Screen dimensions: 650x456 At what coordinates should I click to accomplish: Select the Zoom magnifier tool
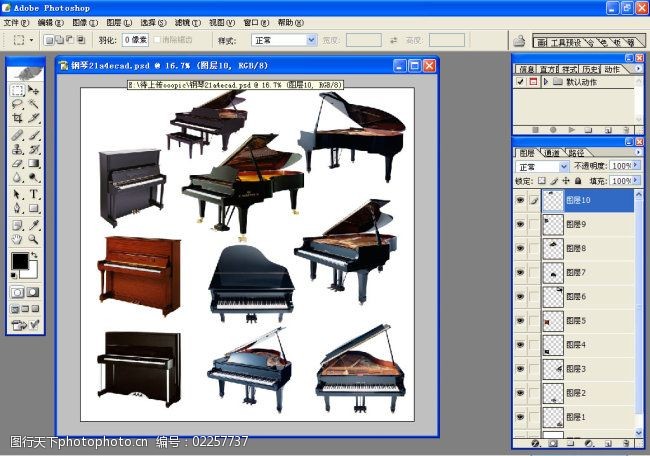34,240
